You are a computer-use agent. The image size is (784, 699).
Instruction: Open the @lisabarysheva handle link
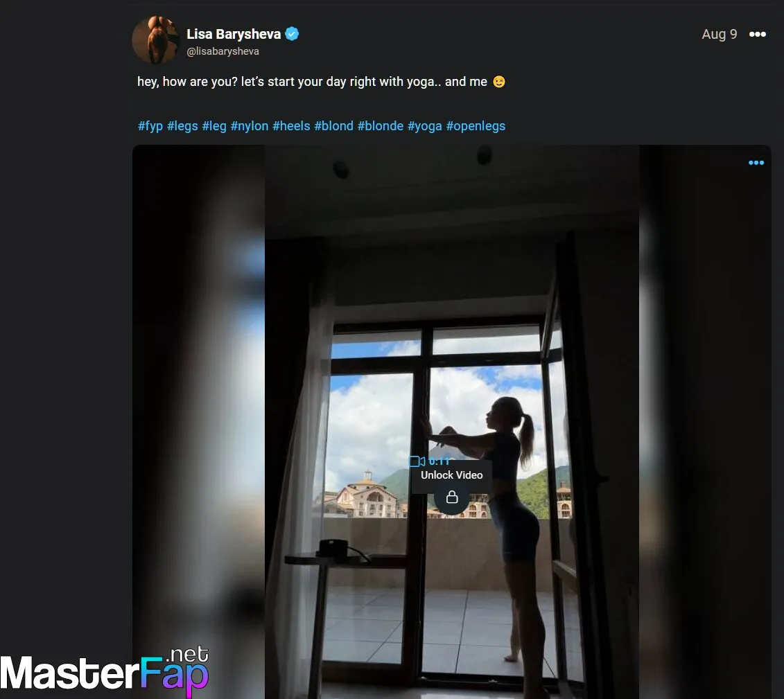click(x=223, y=51)
